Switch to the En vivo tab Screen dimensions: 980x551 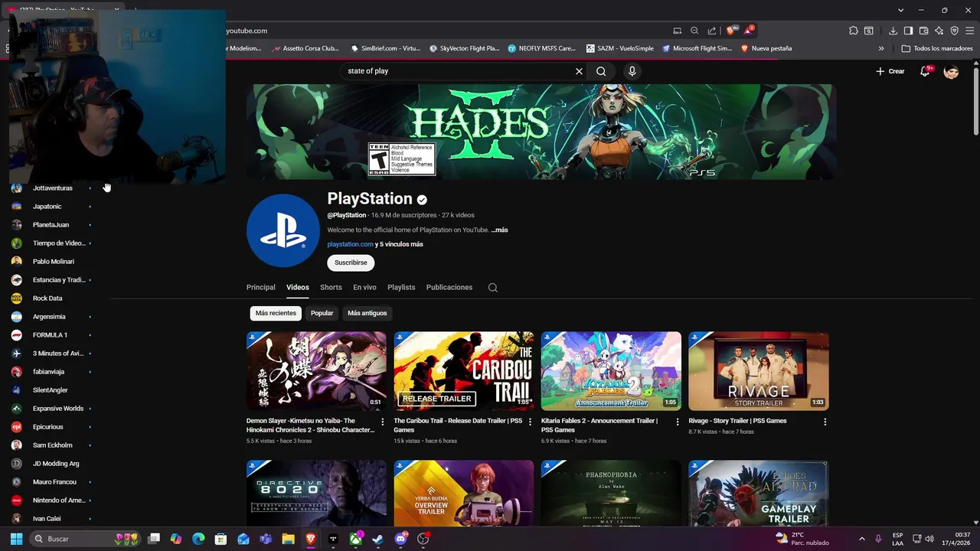point(364,287)
